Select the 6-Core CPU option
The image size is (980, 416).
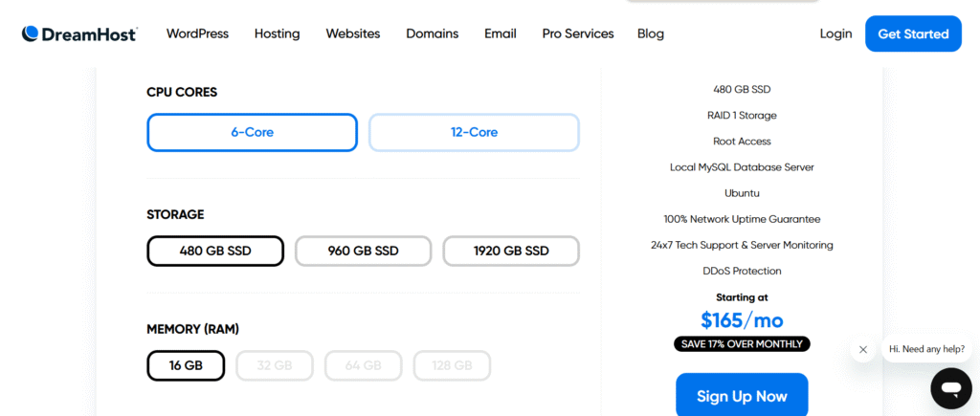tap(252, 132)
